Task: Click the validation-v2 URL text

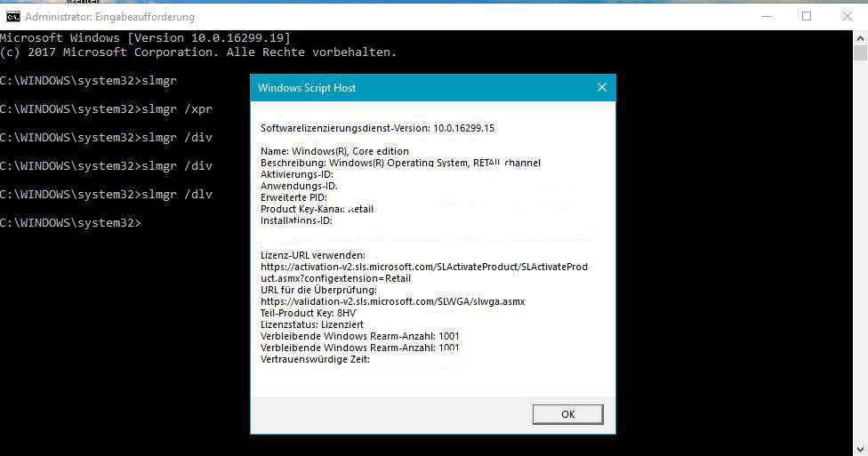Action: pos(392,301)
